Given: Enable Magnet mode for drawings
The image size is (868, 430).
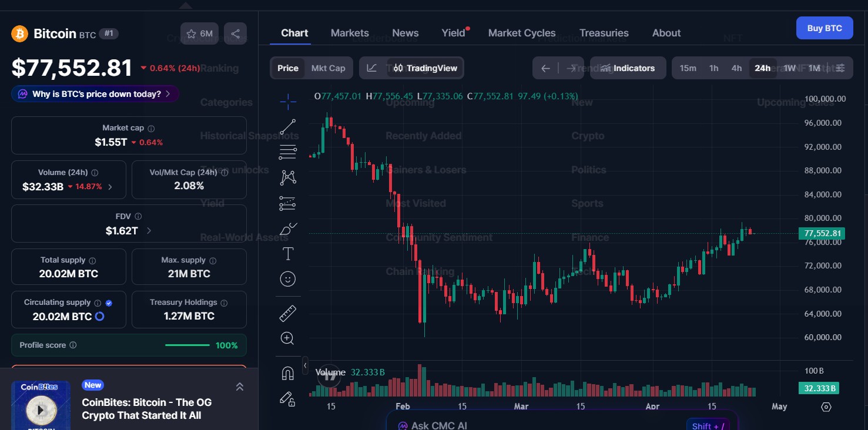Looking at the screenshot, I should coord(287,372).
